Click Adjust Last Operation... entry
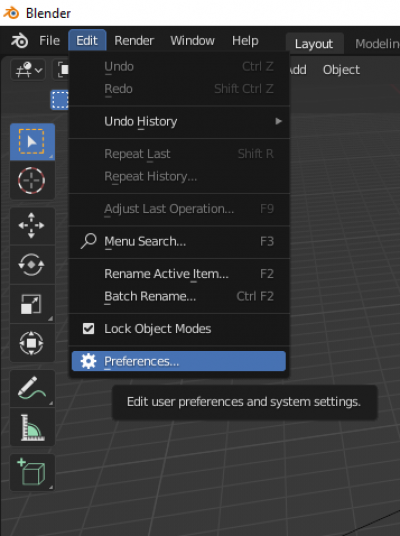 tap(179, 209)
